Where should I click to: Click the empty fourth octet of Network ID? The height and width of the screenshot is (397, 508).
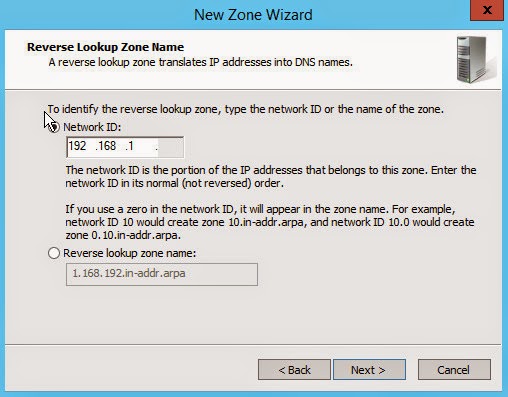pyautogui.click(x=170, y=147)
